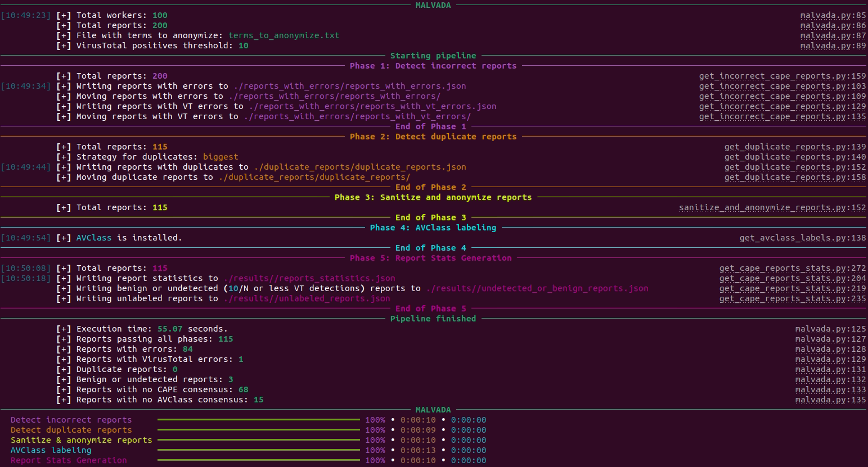Viewport: 868px width, 467px height.
Task: Select the terms_to_anonymize.txt file name
Action: point(284,35)
